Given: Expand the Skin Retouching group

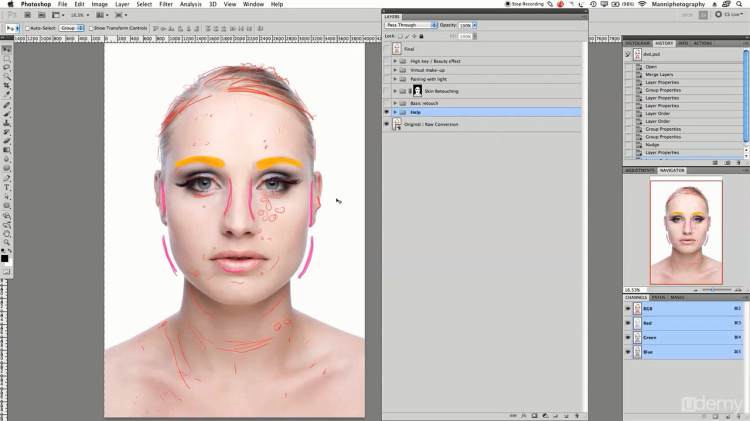Looking at the screenshot, I should [x=395, y=91].
